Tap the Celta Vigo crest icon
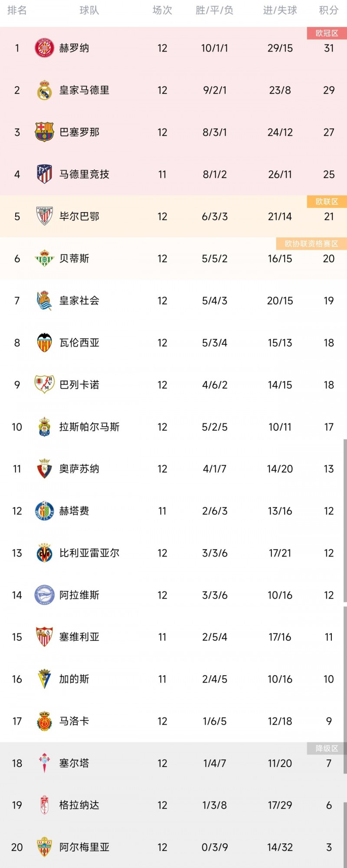This screenshot has width=347, height=868. (44, 763)
